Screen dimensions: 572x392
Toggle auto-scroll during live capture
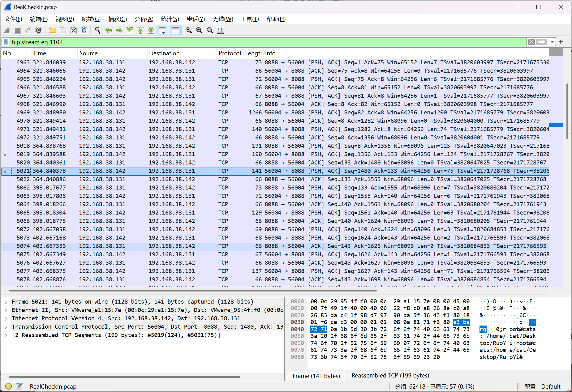(x=162, y=30)
